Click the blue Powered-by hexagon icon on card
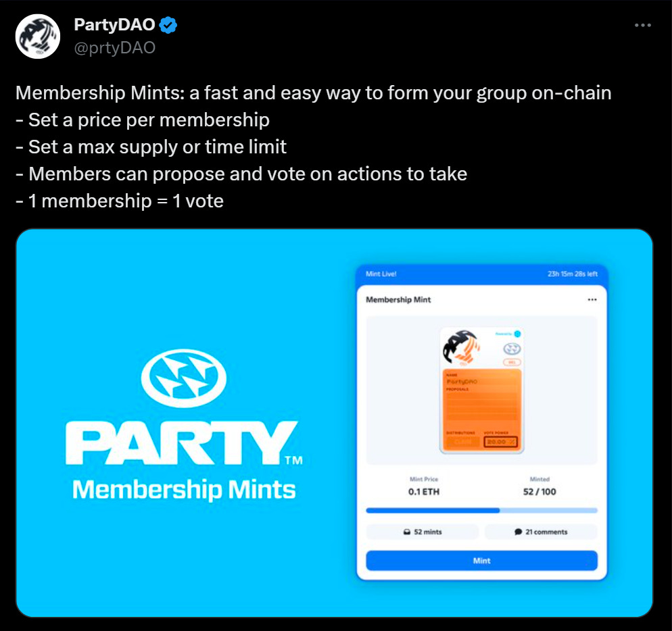The height and width of the screenshot is (631, 672). pos(517,334)
